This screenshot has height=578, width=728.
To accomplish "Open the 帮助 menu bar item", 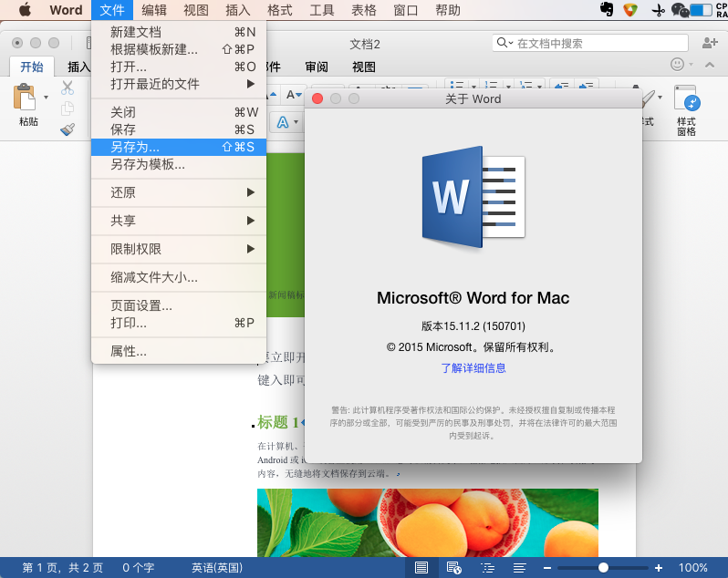I will tap(448, 10).
